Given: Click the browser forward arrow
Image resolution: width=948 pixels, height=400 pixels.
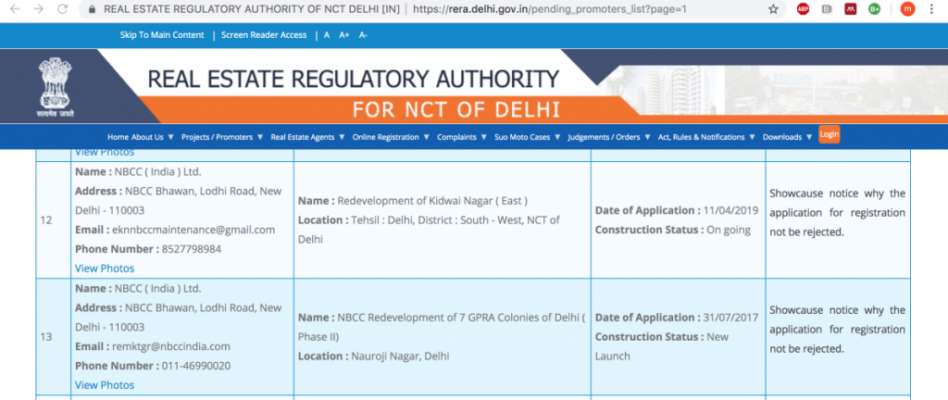Looking at the screenshot, I should click(37, 9).
